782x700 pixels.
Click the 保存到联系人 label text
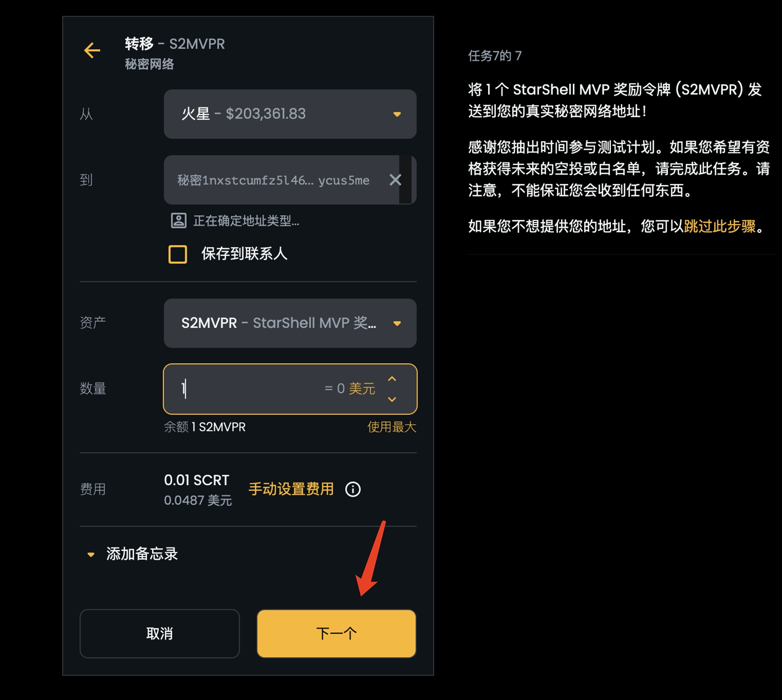pyautogui.click(x=244, y=254)
